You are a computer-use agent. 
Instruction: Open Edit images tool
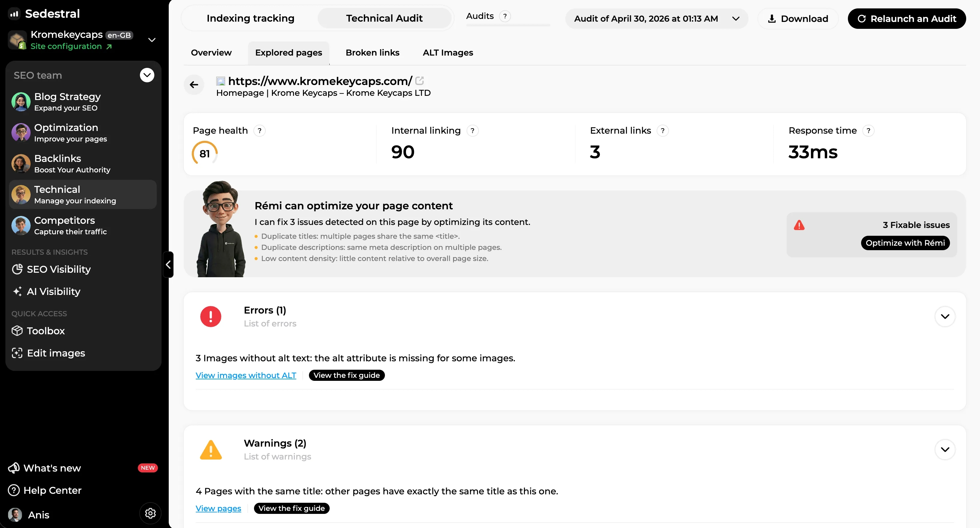(48, 353)
